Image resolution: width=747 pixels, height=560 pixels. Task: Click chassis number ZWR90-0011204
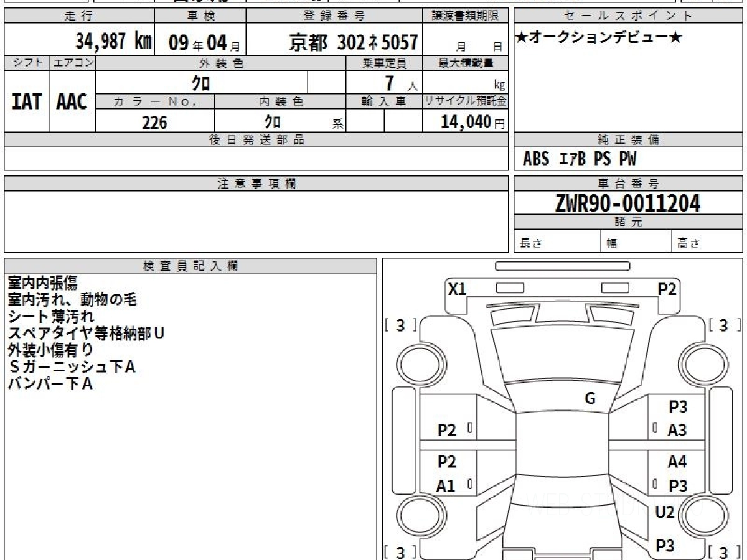pos(628,203)
